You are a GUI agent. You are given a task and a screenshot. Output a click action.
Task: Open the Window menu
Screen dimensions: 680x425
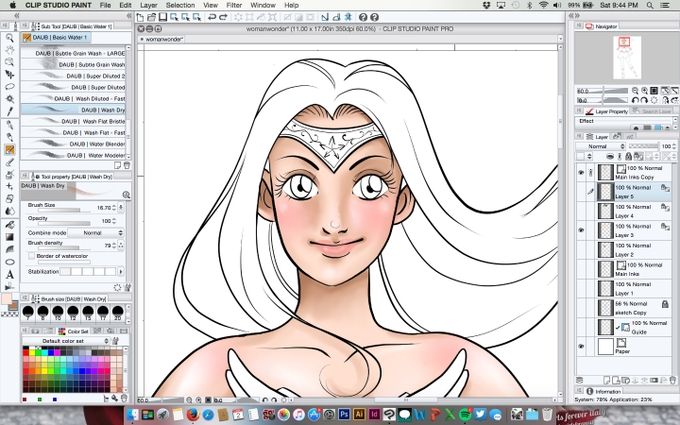(x=263, y=5)
